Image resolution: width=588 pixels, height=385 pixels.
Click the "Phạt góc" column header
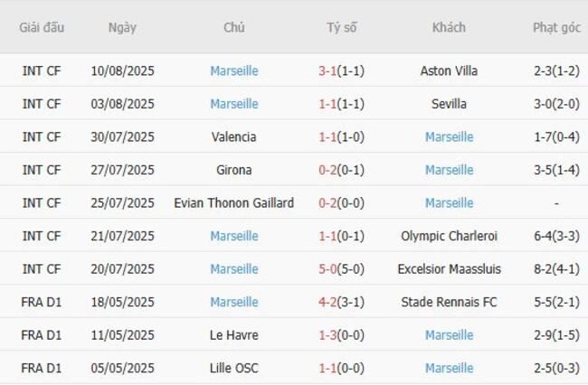tap(556, 27)
